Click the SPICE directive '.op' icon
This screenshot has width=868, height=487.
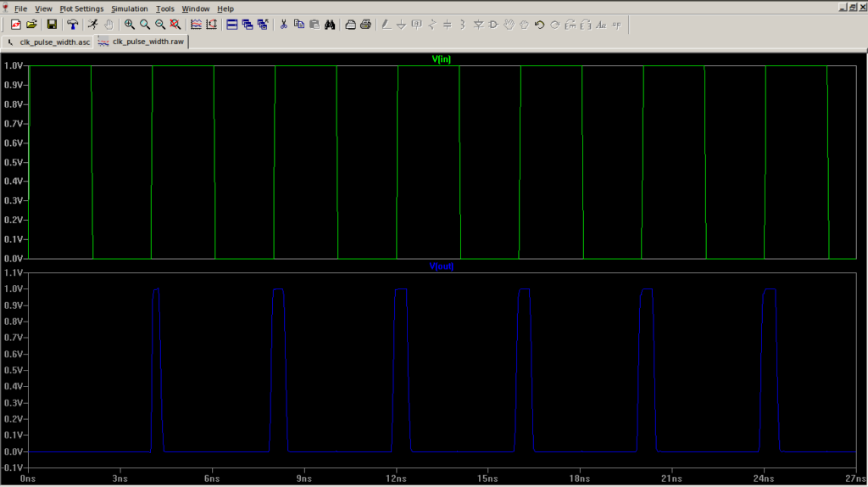click(617, 25)
